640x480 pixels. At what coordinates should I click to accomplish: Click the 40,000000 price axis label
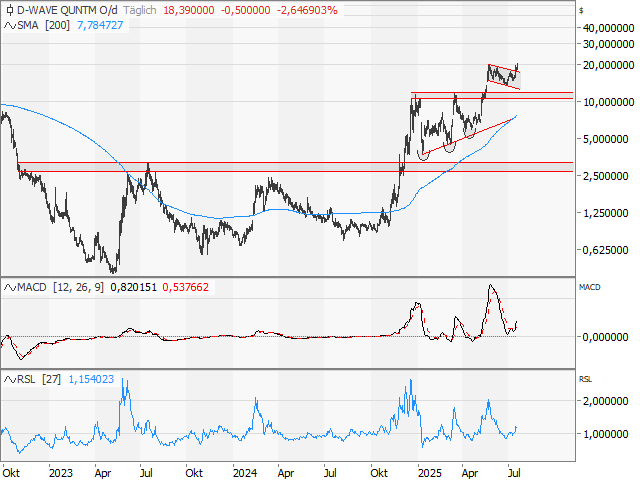click(x=609, y=28)
